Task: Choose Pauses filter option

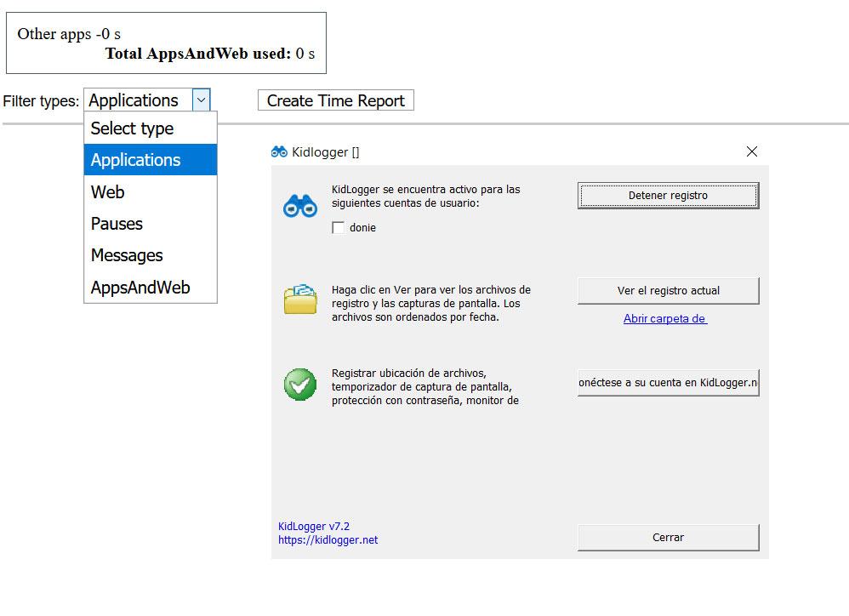Action: (151, 224)
